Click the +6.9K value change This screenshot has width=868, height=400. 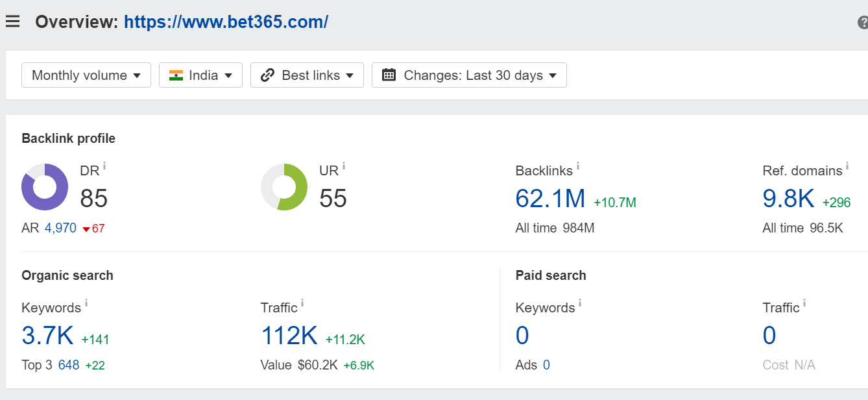(359, 366)
